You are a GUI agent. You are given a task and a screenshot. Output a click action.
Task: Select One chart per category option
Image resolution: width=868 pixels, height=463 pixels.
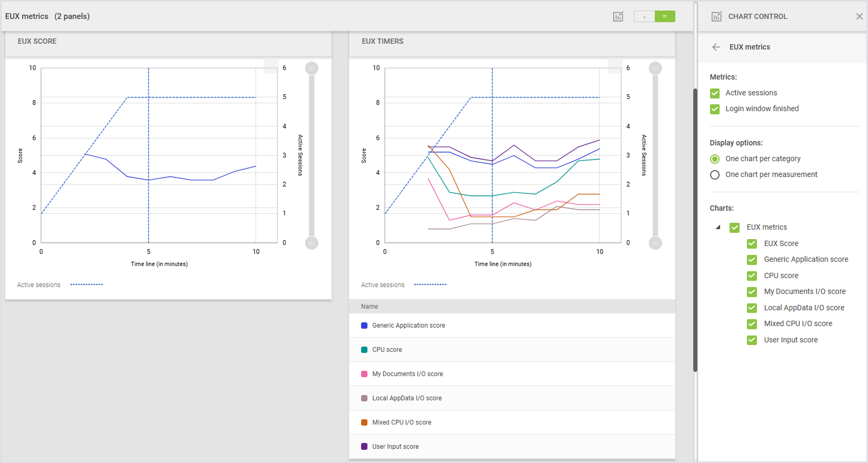coord(715,159)
